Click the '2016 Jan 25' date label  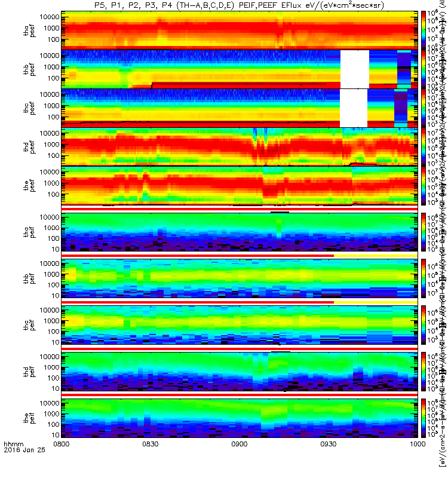(24, 450)
